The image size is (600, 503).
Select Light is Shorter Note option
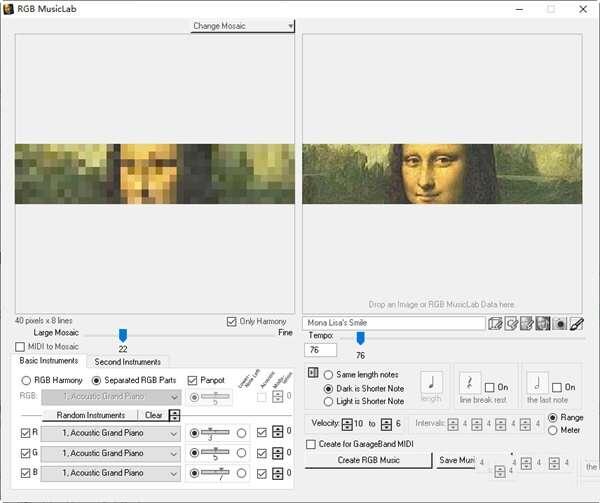(x=328, y=401)
